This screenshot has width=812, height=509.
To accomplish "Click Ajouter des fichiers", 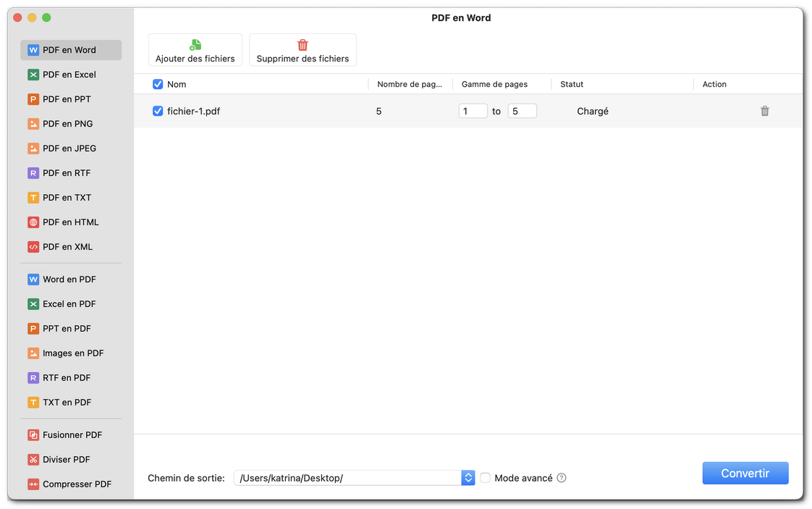I will [x=195, y=49].
